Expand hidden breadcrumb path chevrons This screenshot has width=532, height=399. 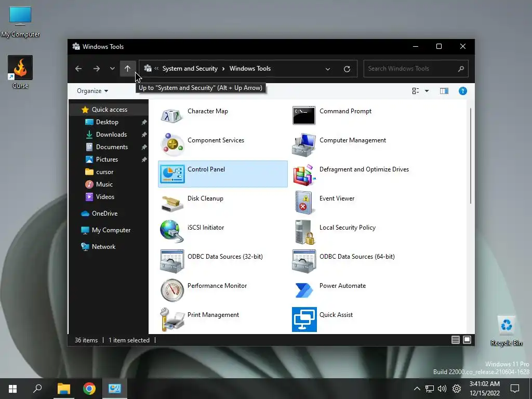pyautogui.click(x=156, y=69)
